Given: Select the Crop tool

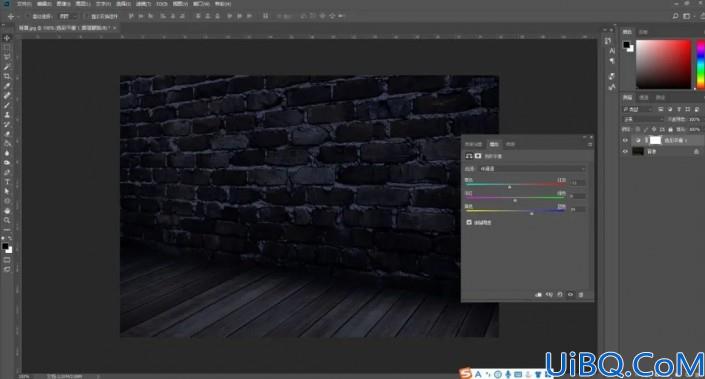Looking at the screenshot, I should coord(7,76).
